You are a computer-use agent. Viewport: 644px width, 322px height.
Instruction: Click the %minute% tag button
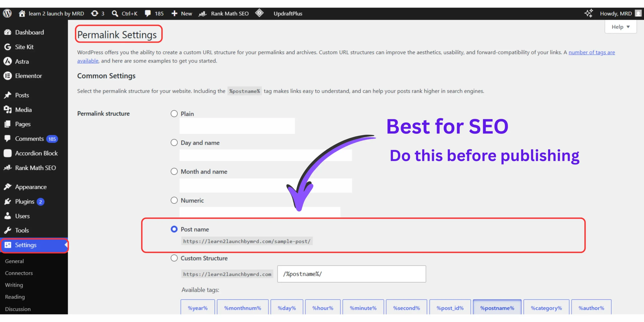pyautogui.click(x=363, y=307)
